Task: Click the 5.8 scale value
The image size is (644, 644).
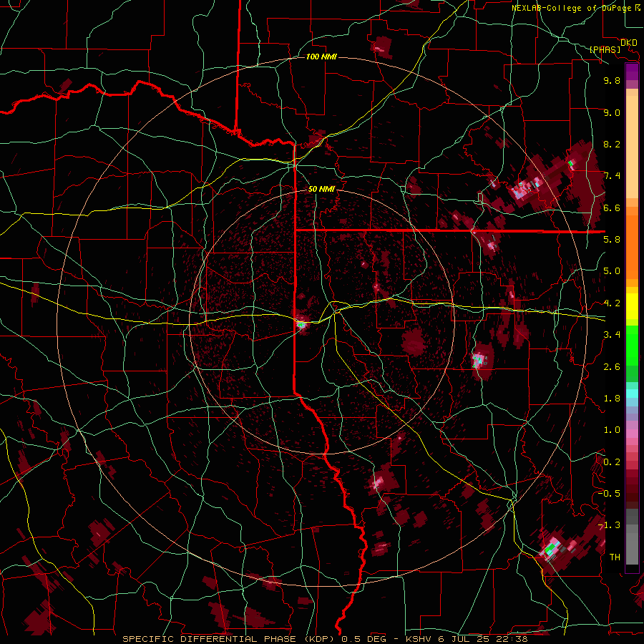Action: 612,240
